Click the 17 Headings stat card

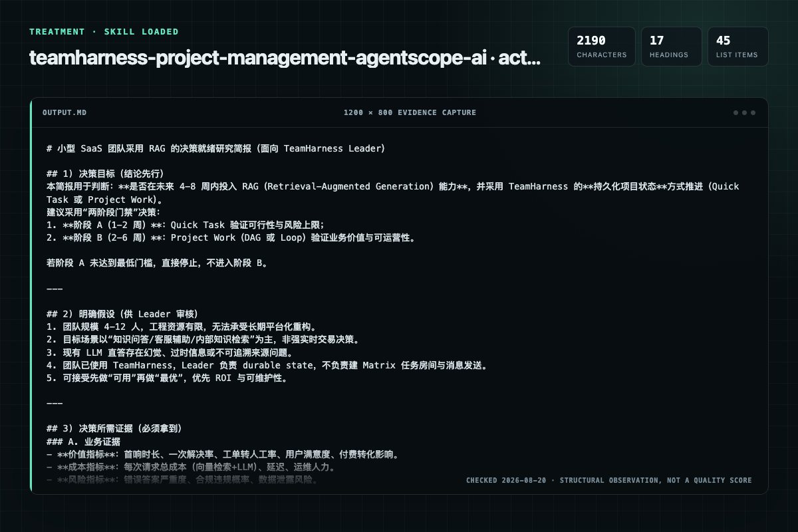pyautogui.click(x=672, y=47)
